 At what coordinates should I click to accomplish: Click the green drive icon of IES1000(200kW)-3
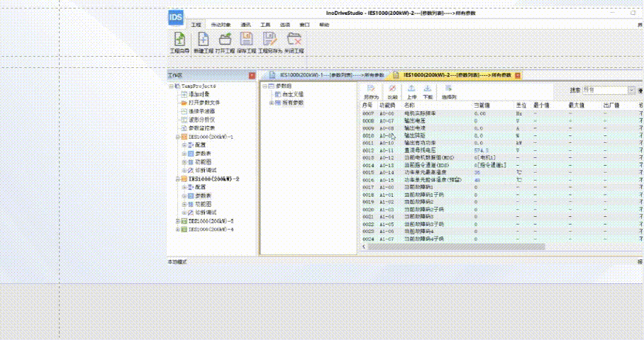tap(184, 221)
